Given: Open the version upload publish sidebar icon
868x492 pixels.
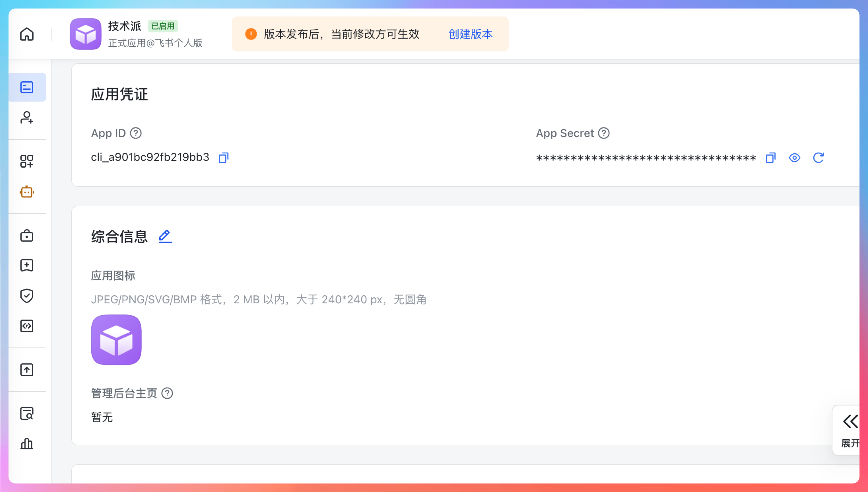Looking at the screenshot, I should [x=27, y=370].
